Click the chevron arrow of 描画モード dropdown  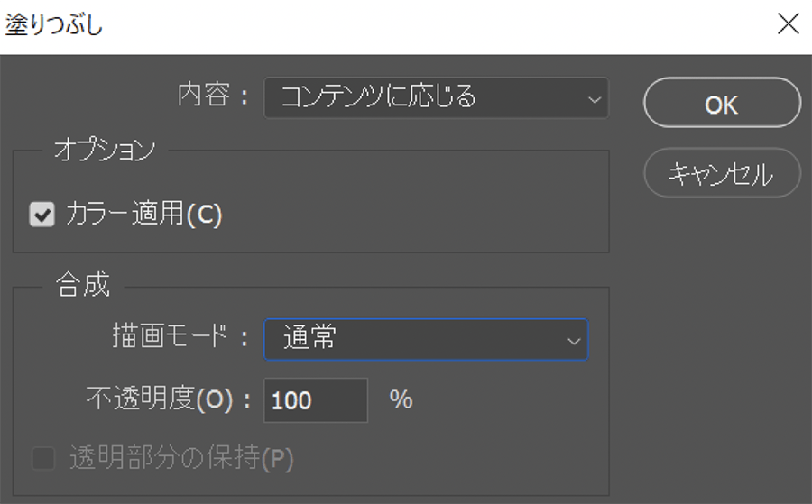(x=572, y=340)
